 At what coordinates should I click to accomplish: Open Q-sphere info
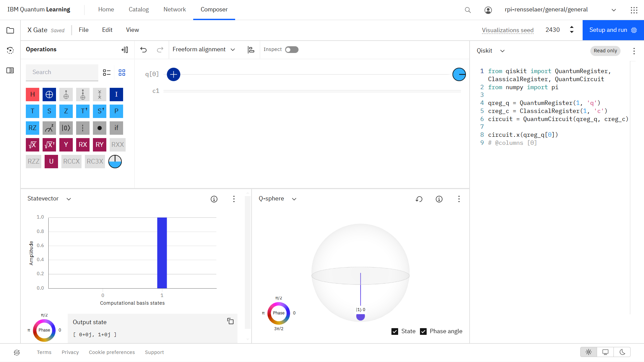click(439, 199)
